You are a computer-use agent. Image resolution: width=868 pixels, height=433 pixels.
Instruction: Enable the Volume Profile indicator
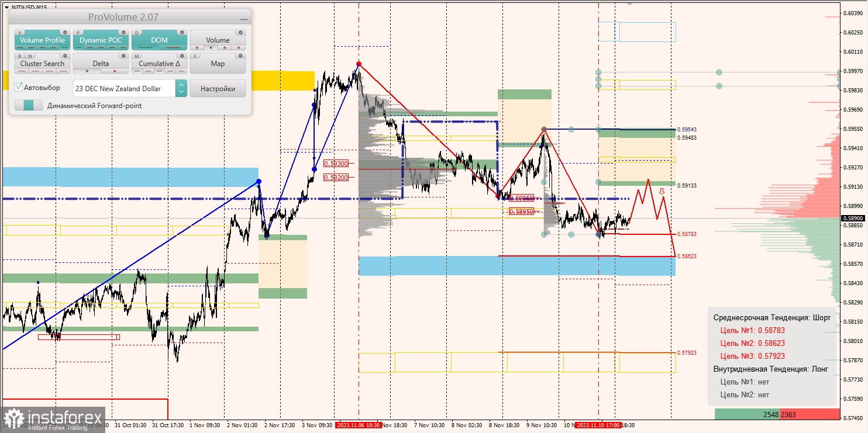coord(42,40)
